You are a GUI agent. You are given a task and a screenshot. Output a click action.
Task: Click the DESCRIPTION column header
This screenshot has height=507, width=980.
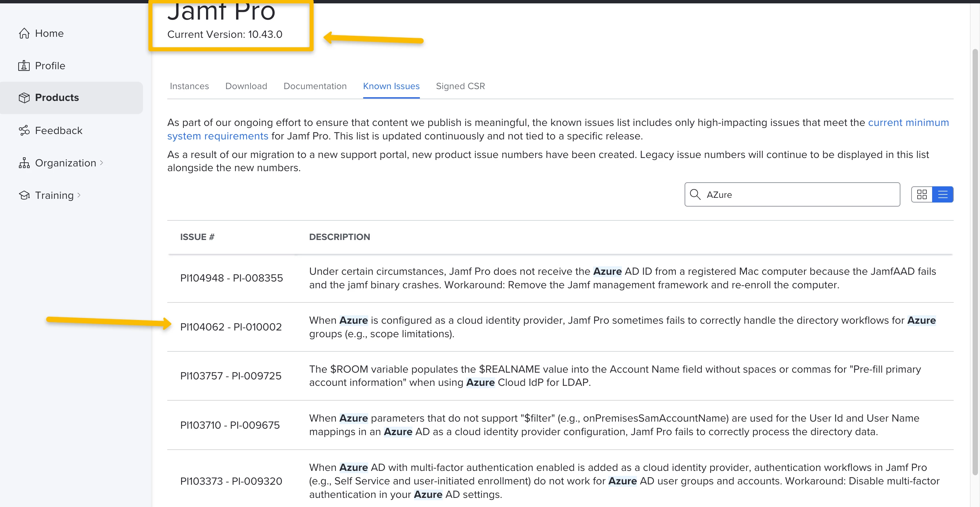click(x=339, y=237)
